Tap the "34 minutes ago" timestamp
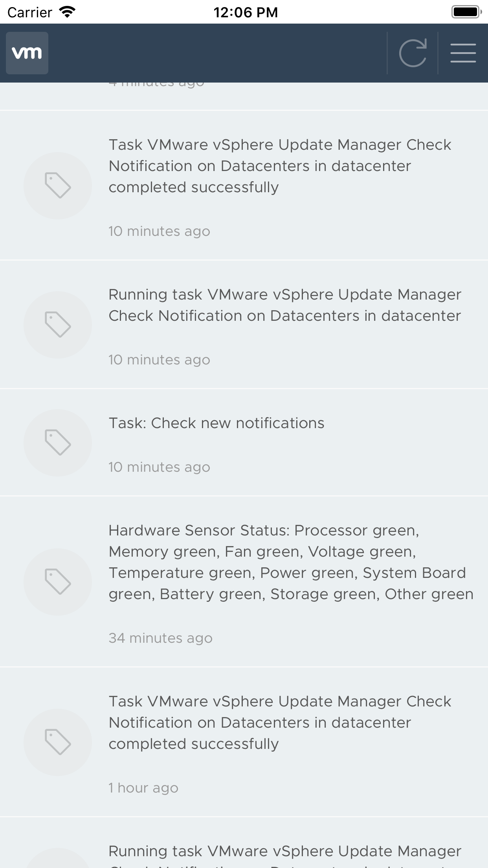488x868 pixels. tap(160, 638)
